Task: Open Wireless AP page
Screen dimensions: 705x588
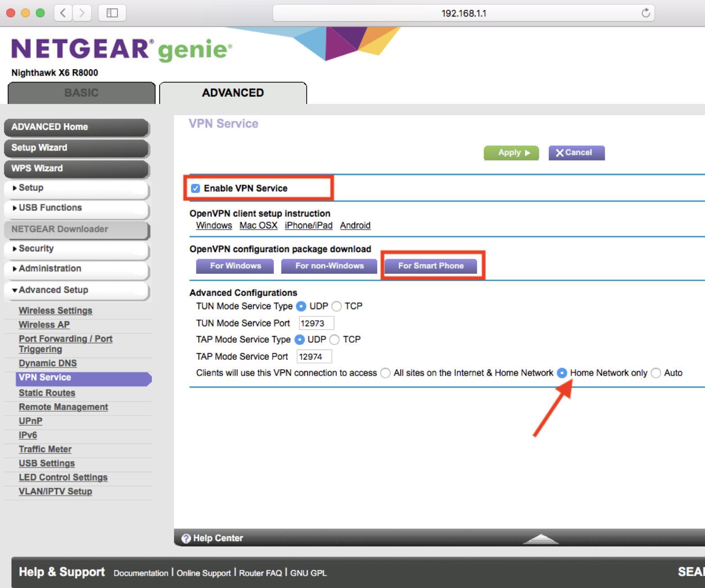Action: [x=44, y=325]
